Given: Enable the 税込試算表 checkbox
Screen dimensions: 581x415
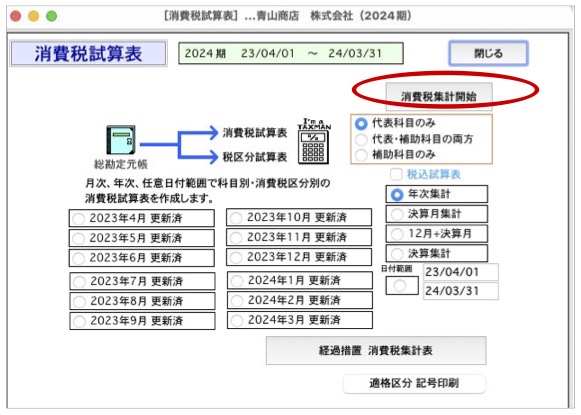Looking at the screenshot, I should tap(396, 174).
